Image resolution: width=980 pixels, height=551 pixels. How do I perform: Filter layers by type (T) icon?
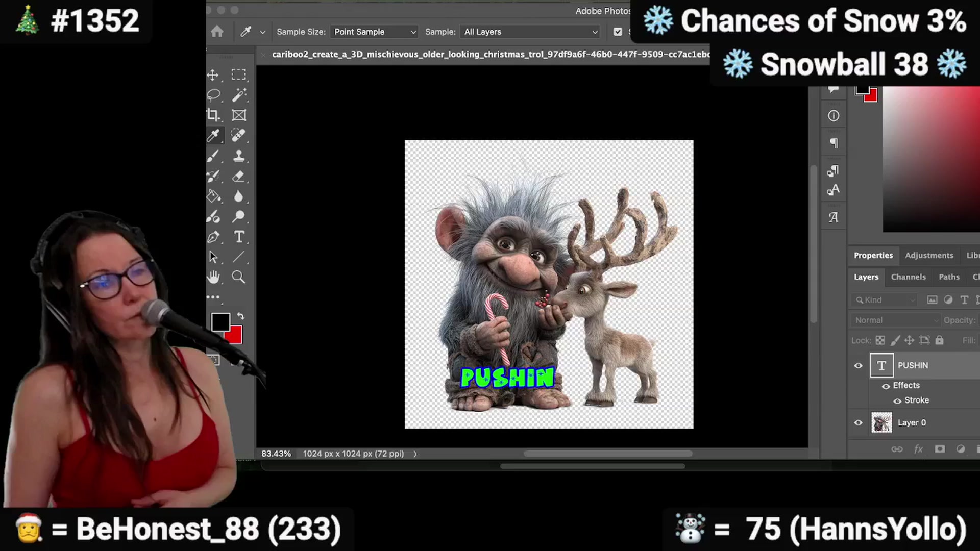pyautogui.click(x=964, y=300)
